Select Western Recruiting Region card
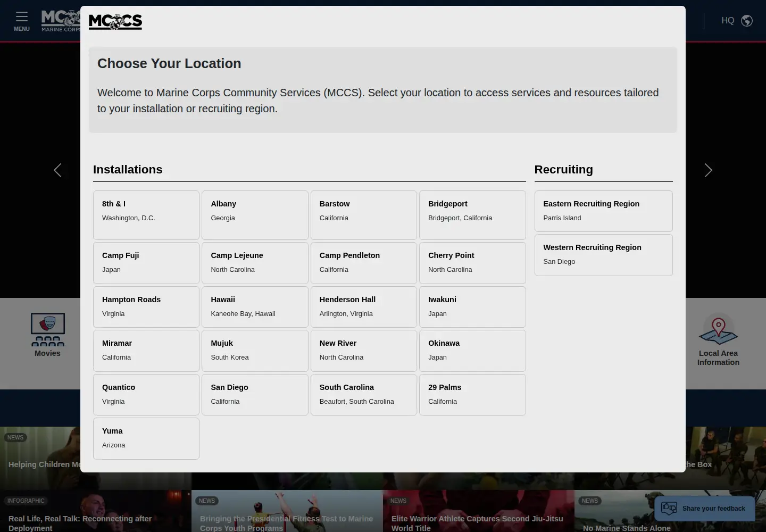Viewport: 766px width, 532px height. pos(603,255)
